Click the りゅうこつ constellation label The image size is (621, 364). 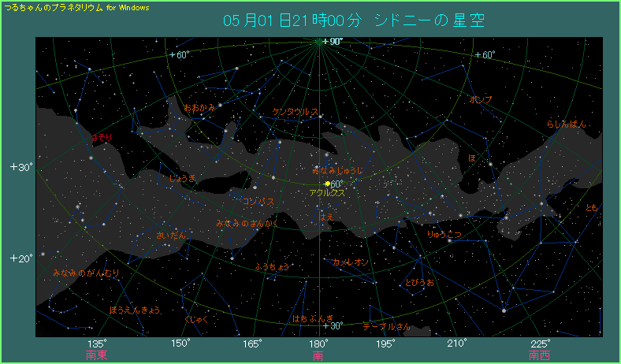pos(444,235)
